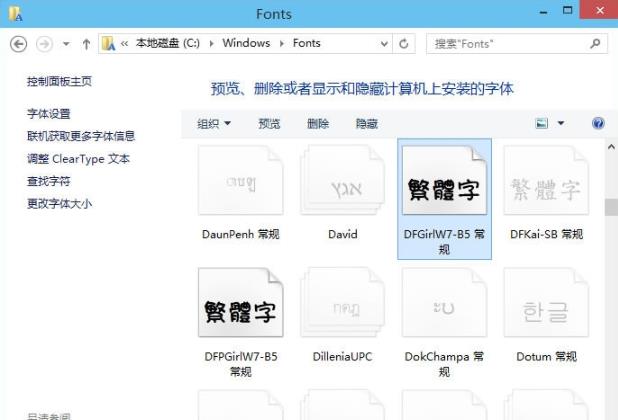Open the 字体设置 link
Viewport: 618px width, 420px height.
coord(49,114)
